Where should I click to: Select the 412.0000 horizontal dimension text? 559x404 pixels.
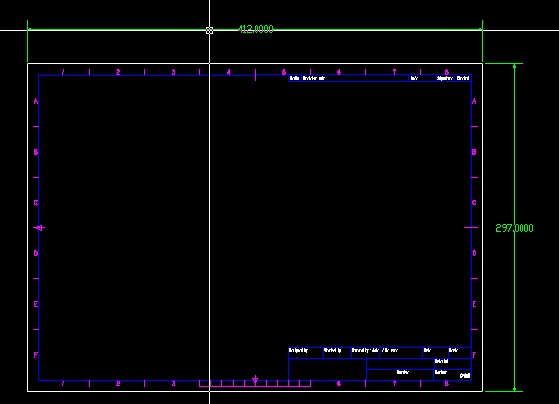pyautogui.click(x=256, y=29)
